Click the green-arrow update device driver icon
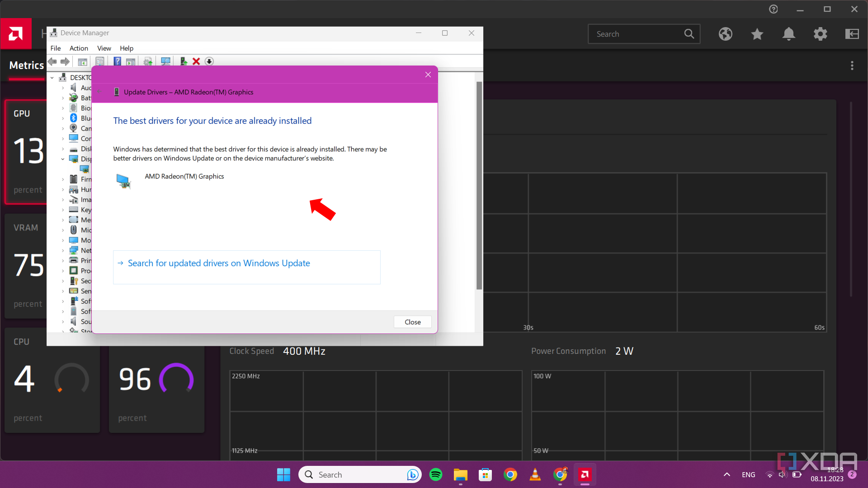This screenshot has height=488, width=868. 183,61
